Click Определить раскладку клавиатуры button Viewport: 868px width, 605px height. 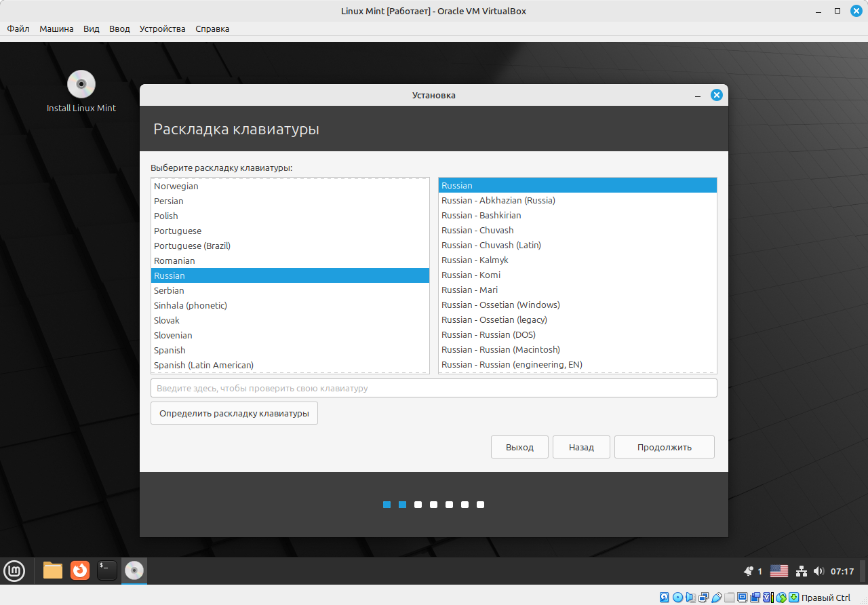click(x=234, y=413)
